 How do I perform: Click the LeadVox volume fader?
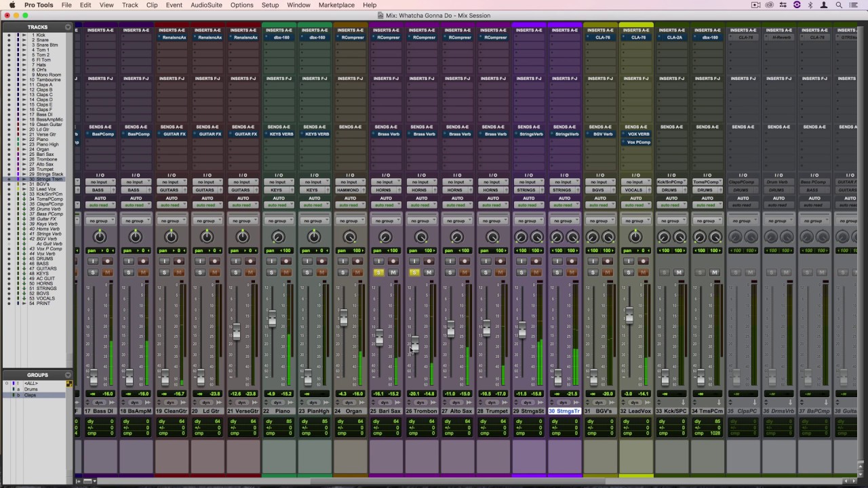coord(629,315)
